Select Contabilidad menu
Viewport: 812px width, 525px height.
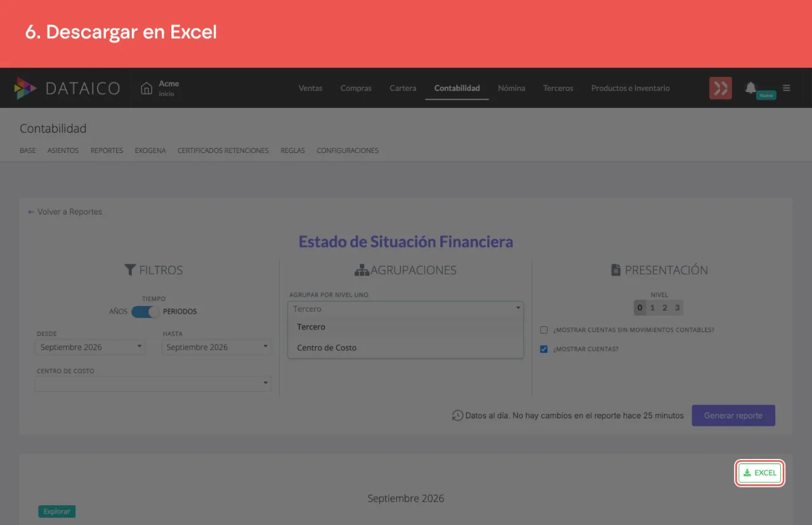click(457, 88)
